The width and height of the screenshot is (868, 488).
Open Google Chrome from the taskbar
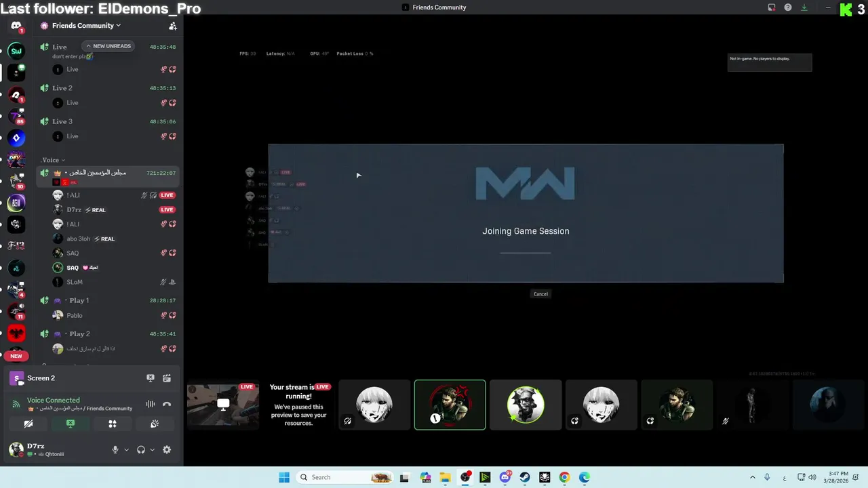(564, 477)
